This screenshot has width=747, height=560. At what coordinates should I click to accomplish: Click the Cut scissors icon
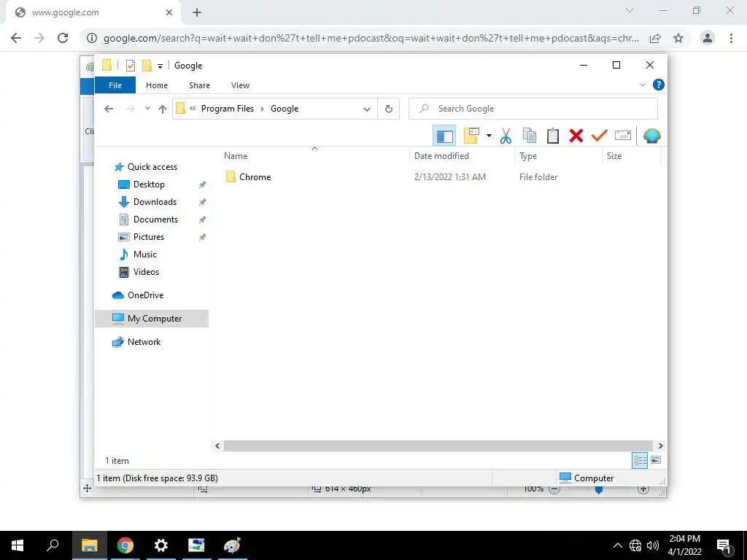point(506,136)
